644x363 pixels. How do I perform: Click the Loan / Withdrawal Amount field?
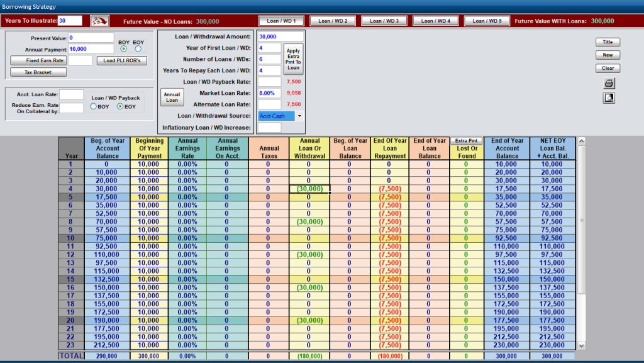(280, 36)
